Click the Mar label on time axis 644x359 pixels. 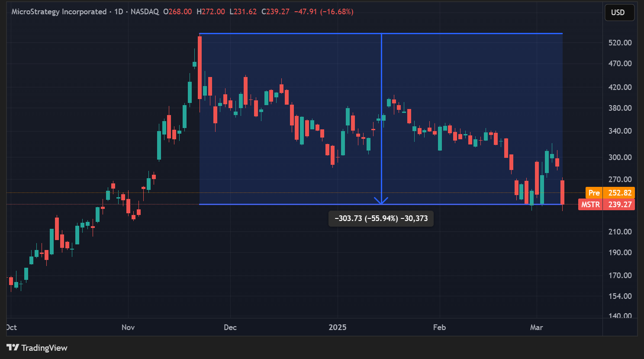pyautogui.click(x=536, y=327)
